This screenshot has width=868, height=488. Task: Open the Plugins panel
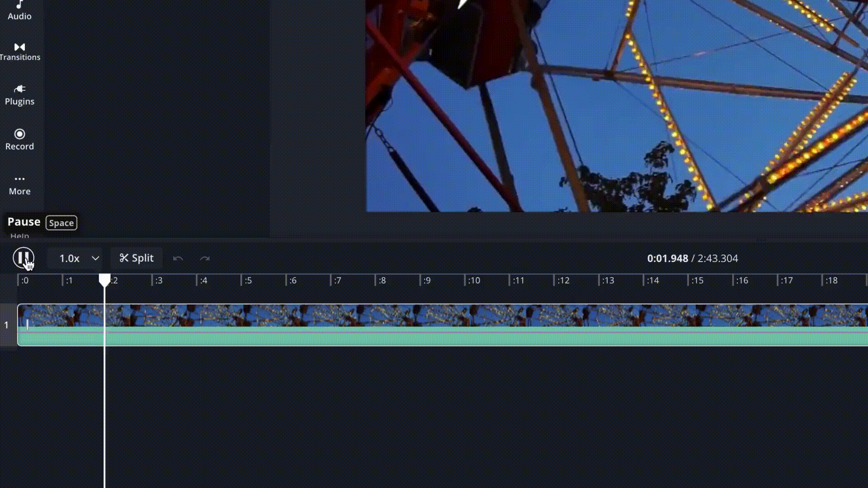pos(19,95)
